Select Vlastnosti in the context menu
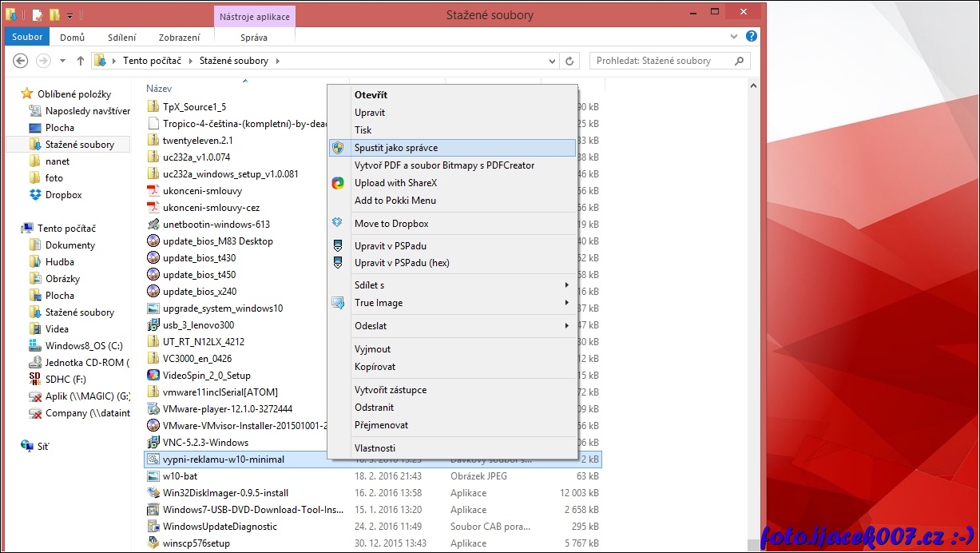Image resolution: width=980 pixels, height=553 pixels. [375, 448]
